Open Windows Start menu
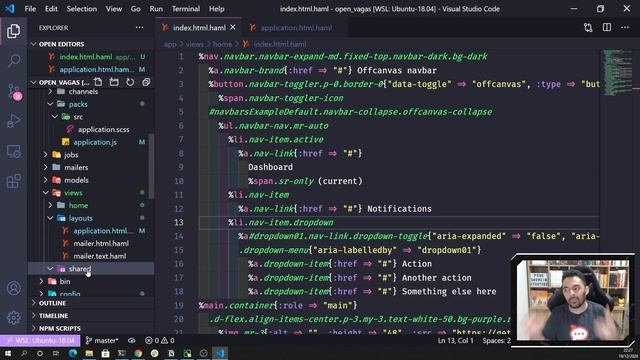Screen dimensions: 640x360 (8, 353)
